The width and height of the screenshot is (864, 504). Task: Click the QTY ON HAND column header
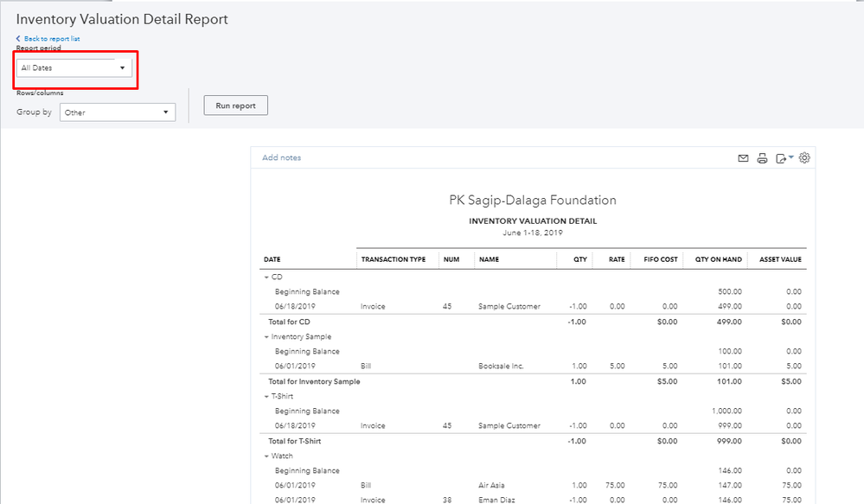pos(718,259)
